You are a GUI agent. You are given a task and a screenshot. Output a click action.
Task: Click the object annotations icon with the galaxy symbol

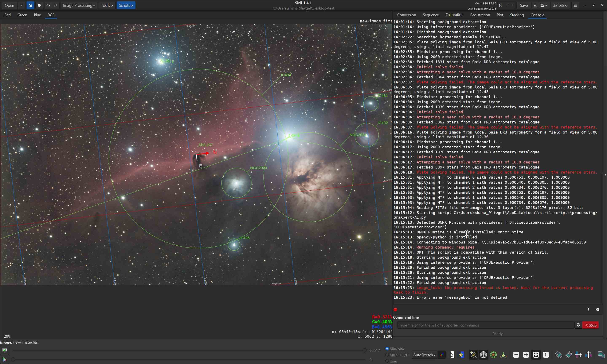click(473, 355)
